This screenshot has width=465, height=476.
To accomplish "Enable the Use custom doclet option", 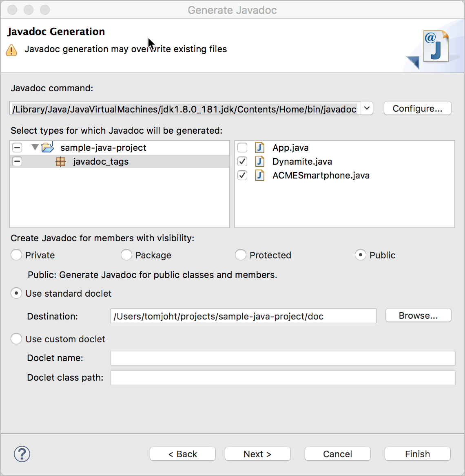I will 16,339.
